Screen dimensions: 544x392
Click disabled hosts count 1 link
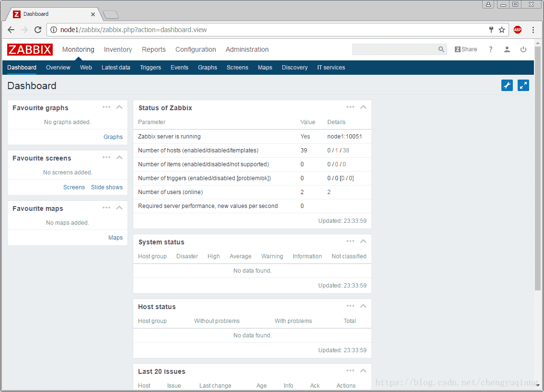point(336,150)
